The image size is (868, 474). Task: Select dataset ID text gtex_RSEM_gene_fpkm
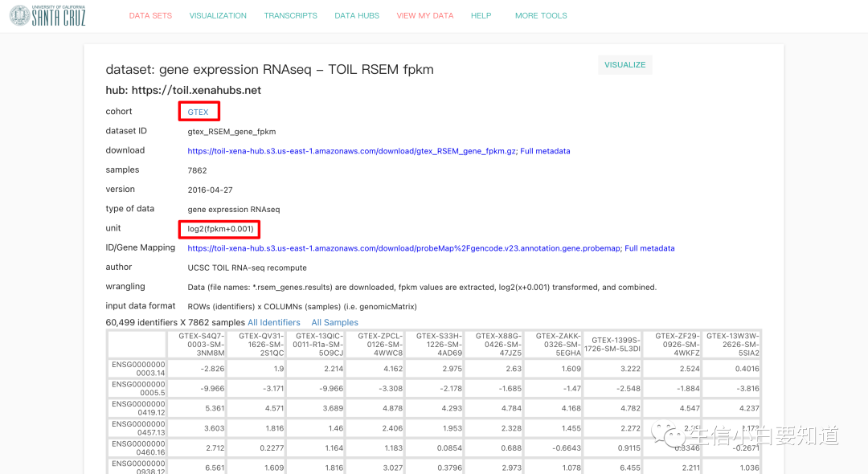pyautogui.click(x=231, y=132)
